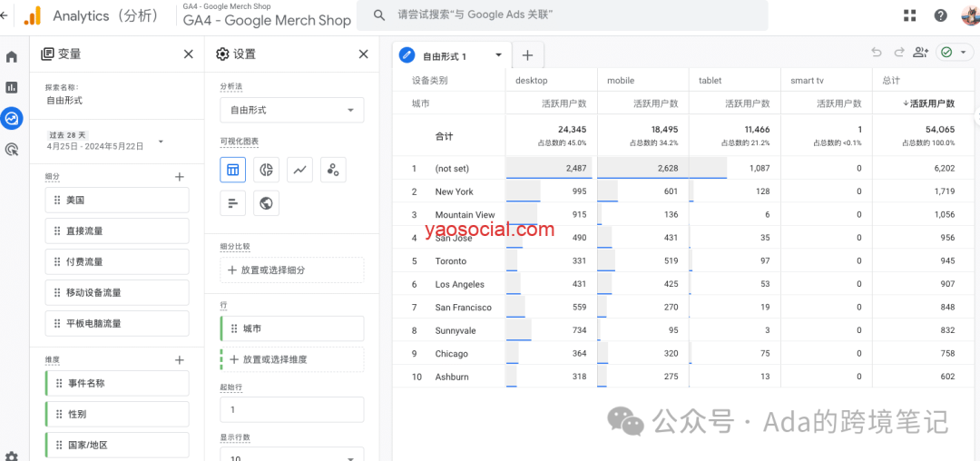The height and width of the screenshot is (461, 980).
Task: Open the Advertising icon in sidebar
Action: pos(11,149)
